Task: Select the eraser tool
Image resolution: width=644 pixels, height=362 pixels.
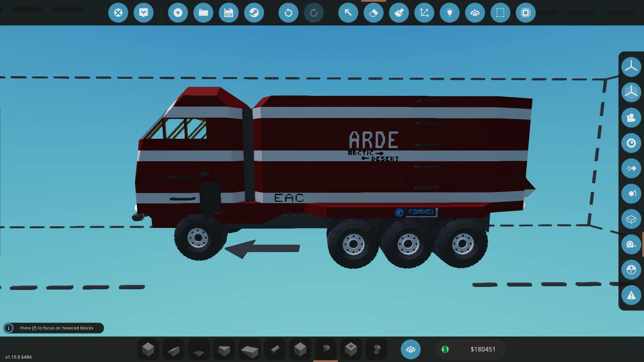Action: point(373,13)
